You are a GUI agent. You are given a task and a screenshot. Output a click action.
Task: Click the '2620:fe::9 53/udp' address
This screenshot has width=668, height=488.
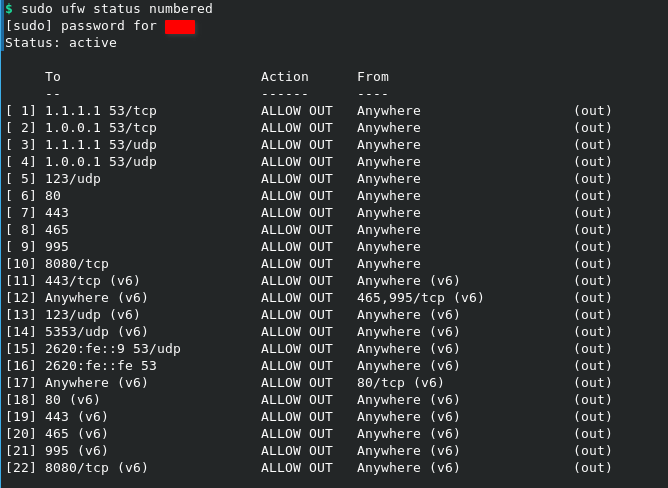coord(112,349)
